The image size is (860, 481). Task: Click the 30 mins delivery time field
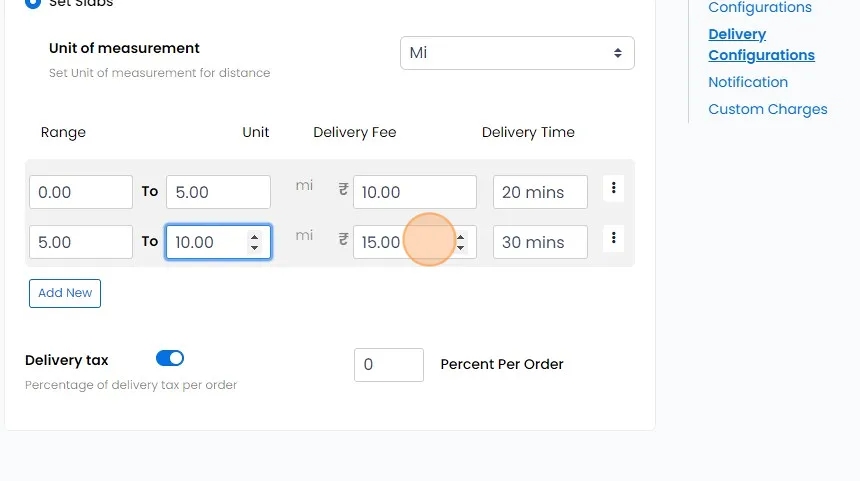click(x=539, y=242)
